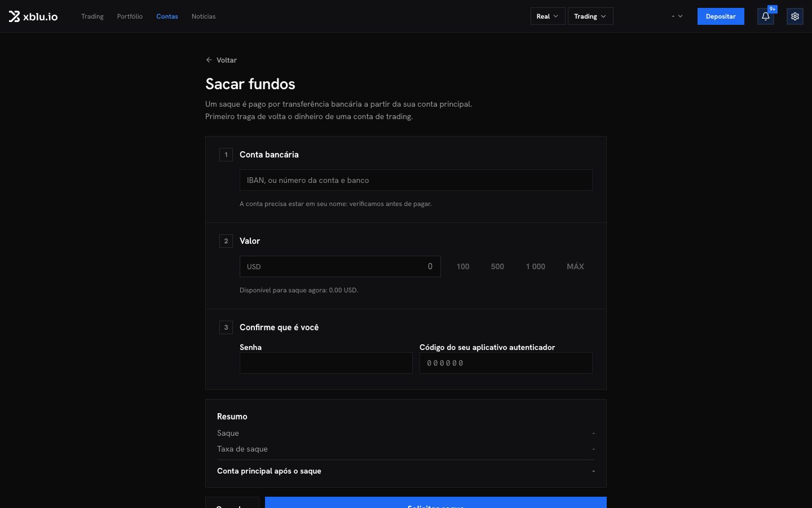
Task: Choose the 500 preset amount
Action: pyautogui.click(x=497, y=266)
